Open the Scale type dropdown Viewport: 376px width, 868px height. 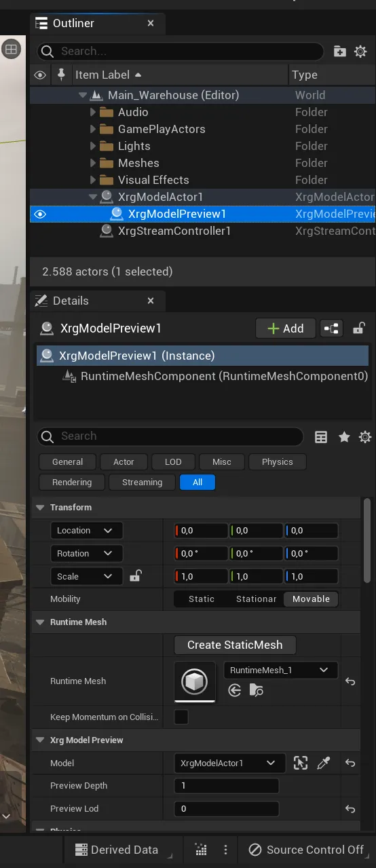(86, 576)
